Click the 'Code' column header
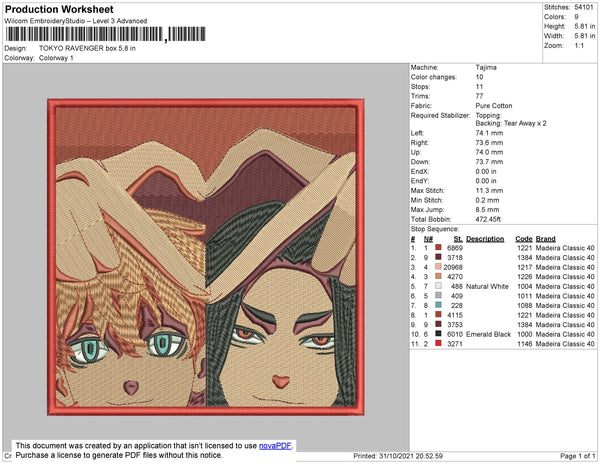The image size is (600, 464). pos(523,239)
